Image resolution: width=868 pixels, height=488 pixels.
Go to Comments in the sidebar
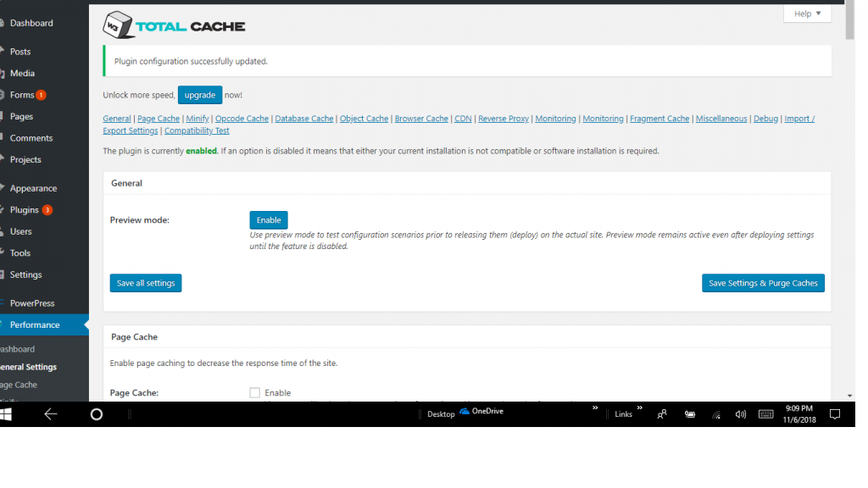31,138
